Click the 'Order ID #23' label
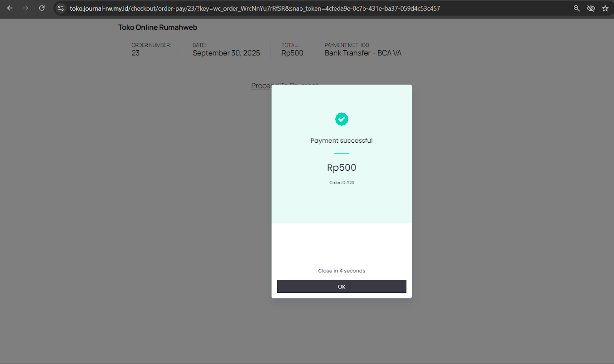The width and height of the screenshot is (614, 364). (x=342, y=183)
